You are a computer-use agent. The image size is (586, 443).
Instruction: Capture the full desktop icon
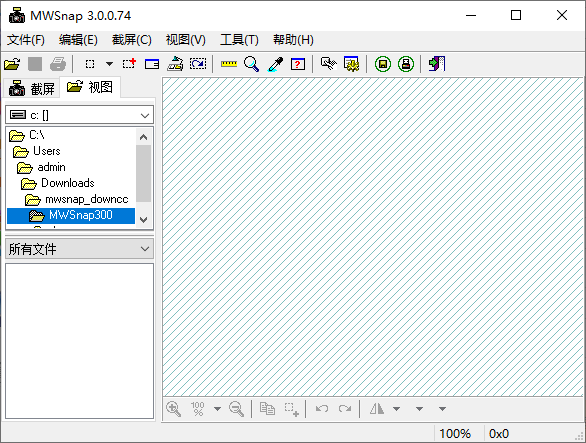pyautogui.click(x=175, y=64)
